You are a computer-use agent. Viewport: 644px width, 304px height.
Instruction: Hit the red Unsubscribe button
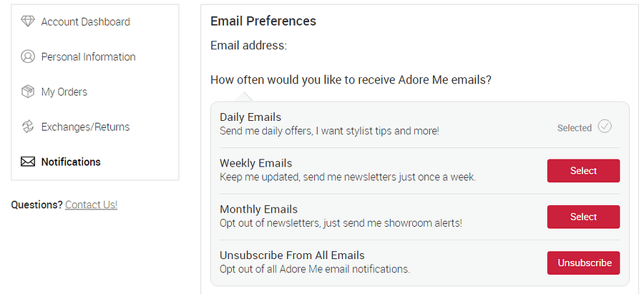(583, 263)
